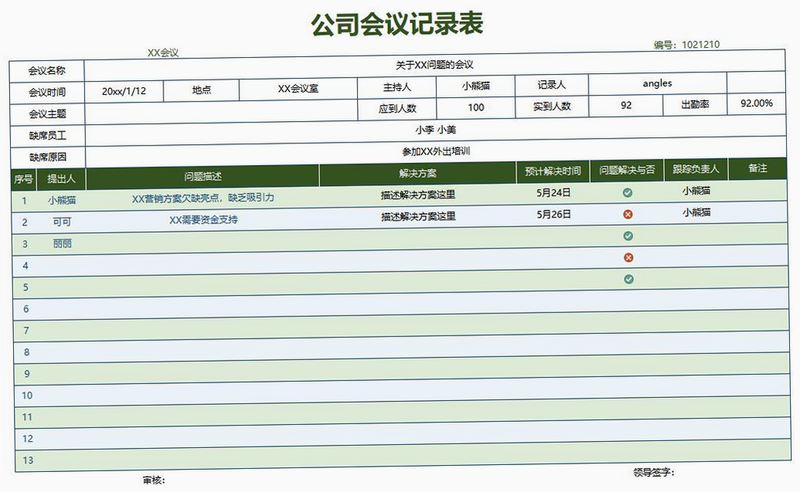This screenshot has height=492, width=800.
Task: Click the green check icon in row 3
Action: pos(628,236)
